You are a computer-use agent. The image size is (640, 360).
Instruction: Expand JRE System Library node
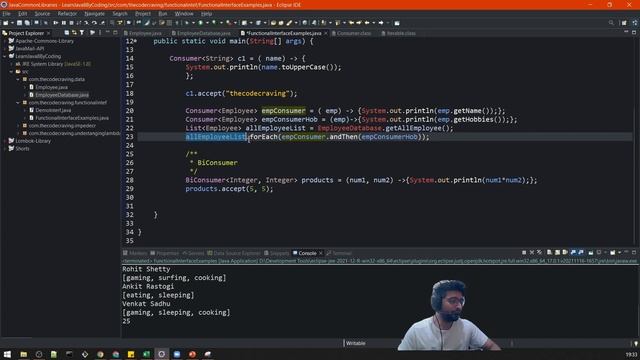click(11, 64)
